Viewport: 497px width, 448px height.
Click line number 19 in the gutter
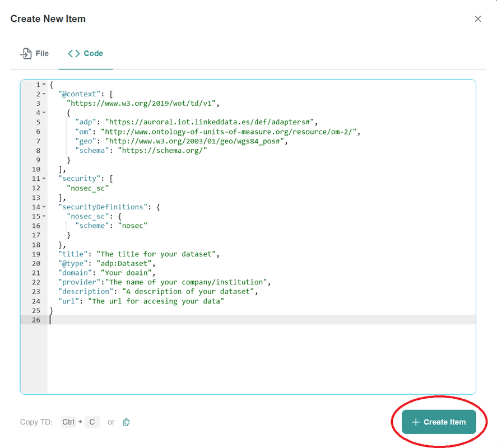coord(36,254)
